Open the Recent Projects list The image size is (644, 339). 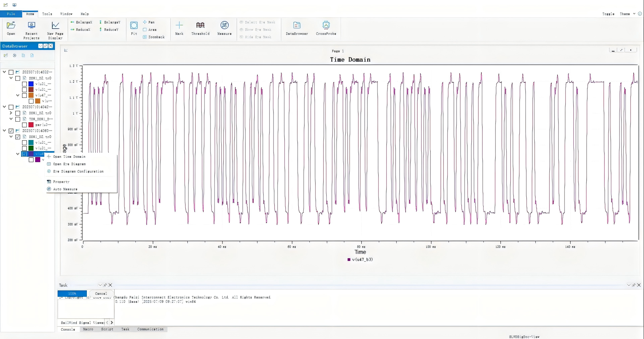tap(32, 25)
